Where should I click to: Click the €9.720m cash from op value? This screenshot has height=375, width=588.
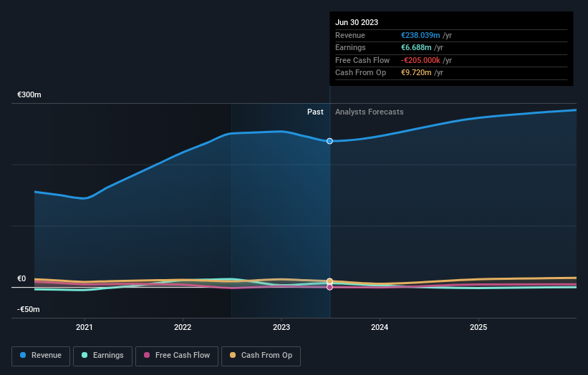click(x=416, y=73)
